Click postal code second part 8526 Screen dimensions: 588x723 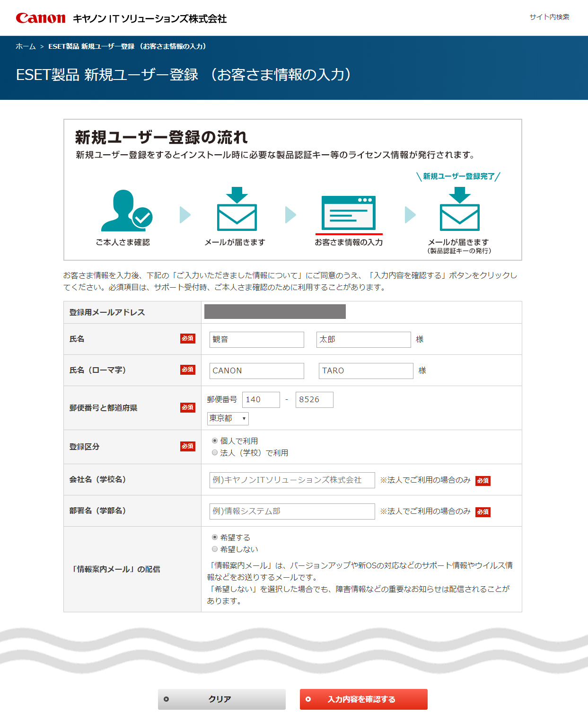[315, 399]
